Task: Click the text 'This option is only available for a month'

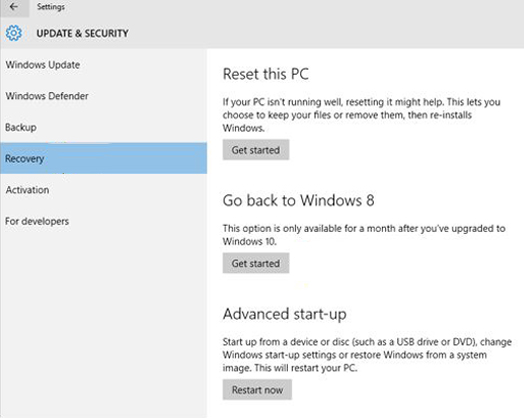Action: tap(310, 229)
